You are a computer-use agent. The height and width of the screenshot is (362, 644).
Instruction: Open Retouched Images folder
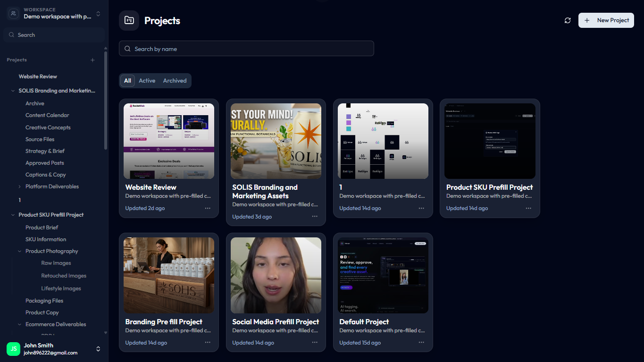point(64,276)
